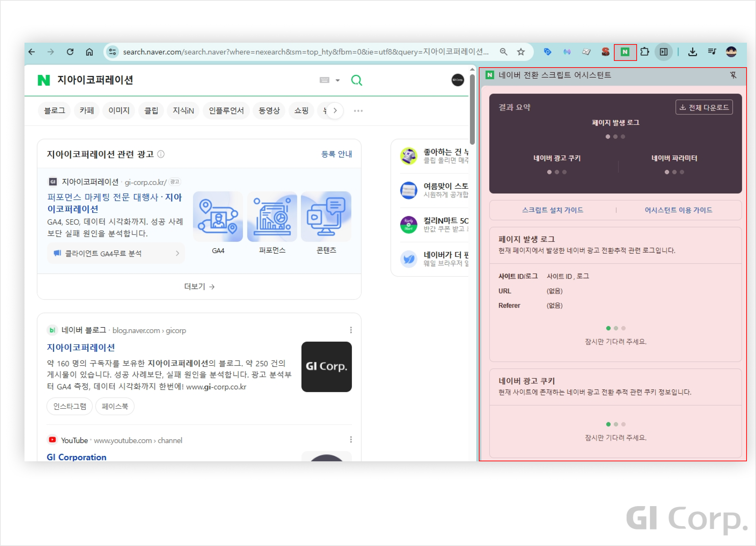Viewport: 756px width, 546px height.
Task: Unpin the Naver conversion assistant side panel
Action: (733, 75)
